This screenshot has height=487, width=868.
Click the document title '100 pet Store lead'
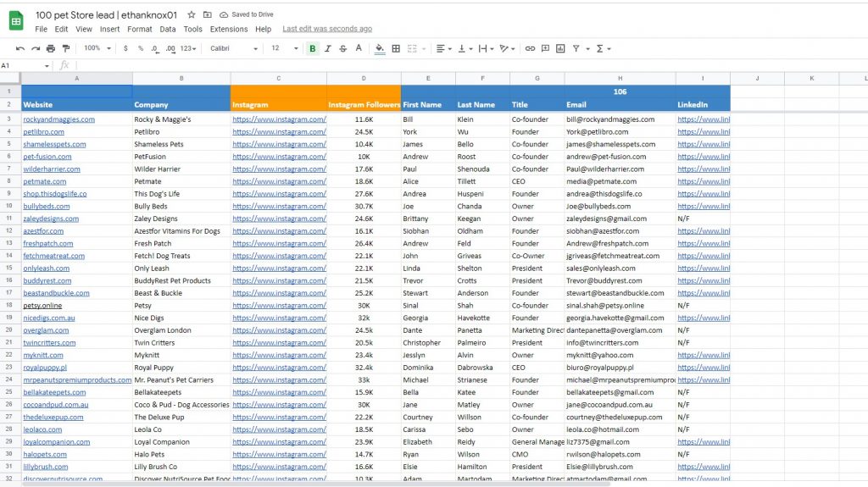pyautogui.click(x=106, y=15)
